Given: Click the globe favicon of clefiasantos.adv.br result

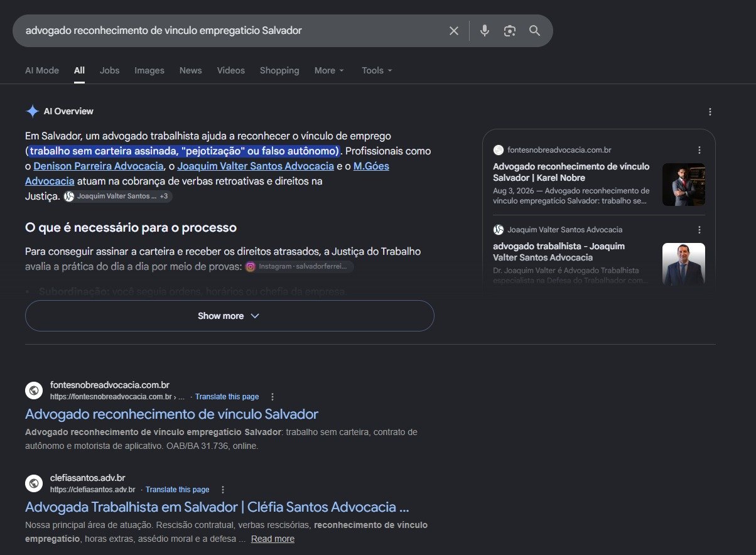Looking at the screenshot, I should click(34, 483).
